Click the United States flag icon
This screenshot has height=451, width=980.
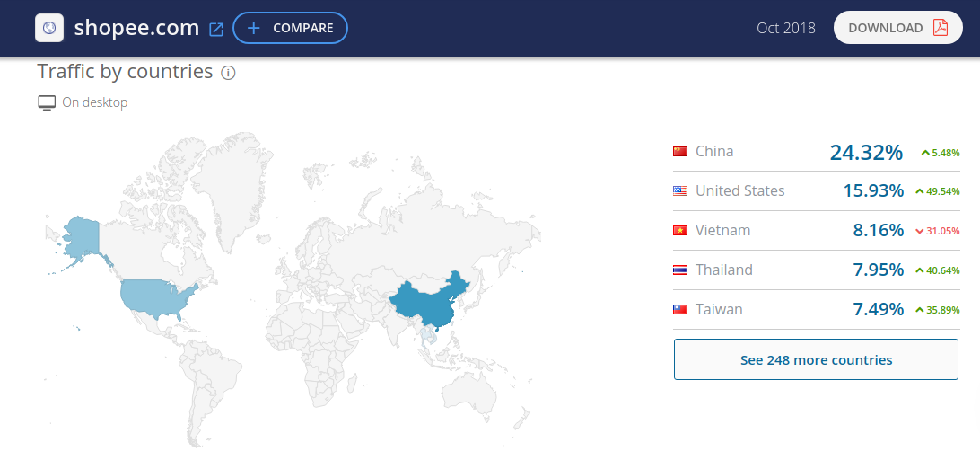coord(680,190)
